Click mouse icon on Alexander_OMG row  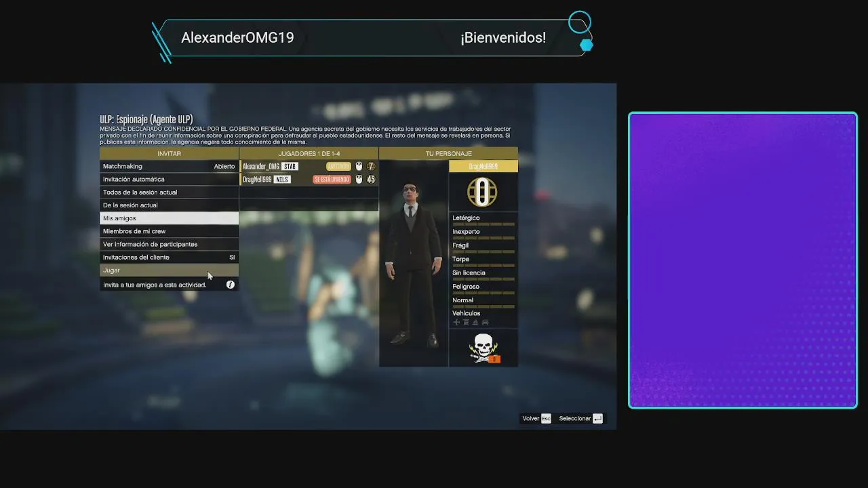[x=359, y=166]
